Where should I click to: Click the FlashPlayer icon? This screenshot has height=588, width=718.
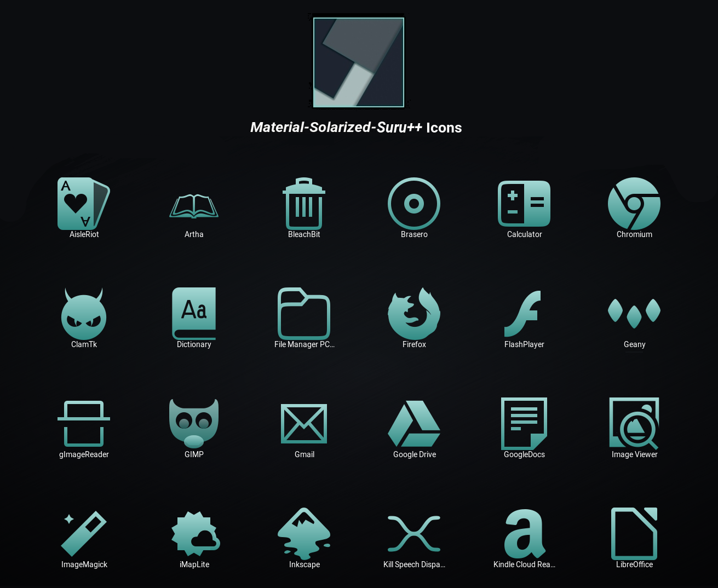[522, 314]
